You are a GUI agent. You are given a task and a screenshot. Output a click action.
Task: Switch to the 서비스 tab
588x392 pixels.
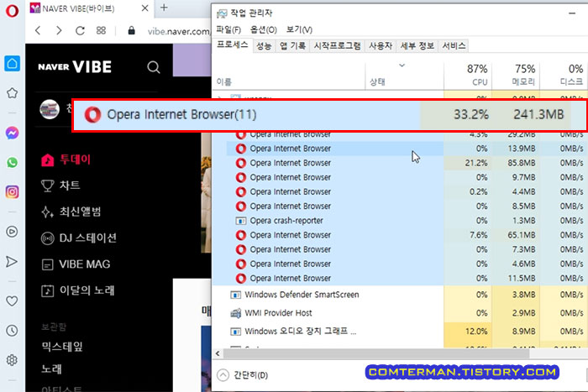click(454, 46)
